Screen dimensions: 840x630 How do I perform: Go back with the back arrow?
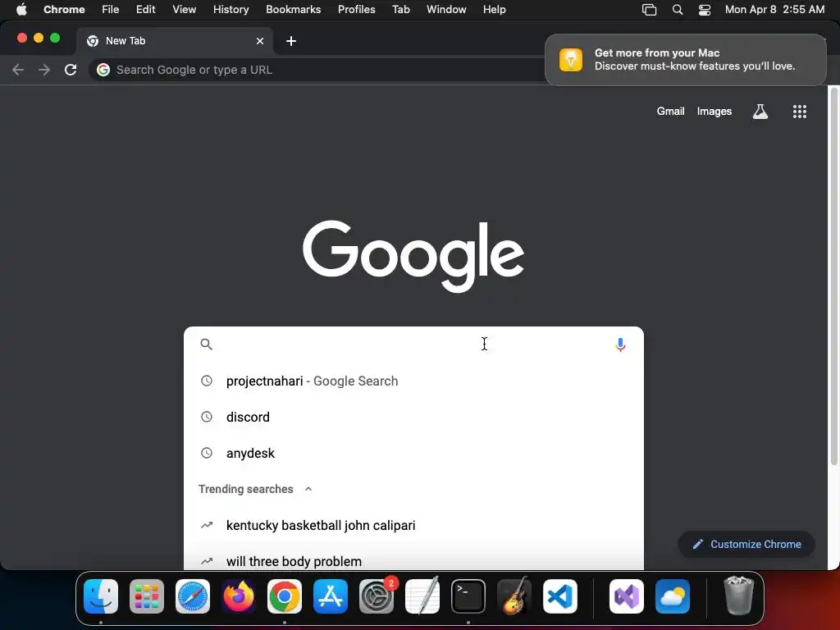[18, 70]
